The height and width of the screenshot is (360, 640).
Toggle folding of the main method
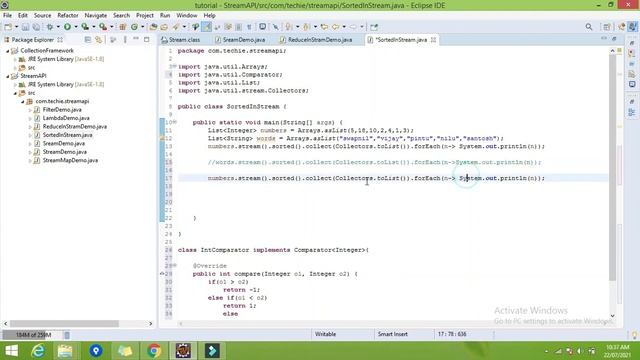point(175,122)
